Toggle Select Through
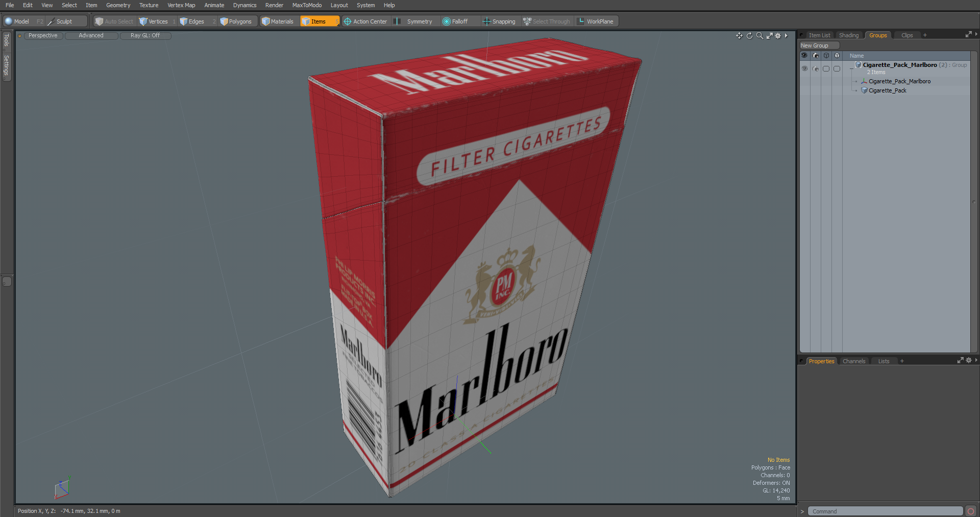This screenshot has width=980, height=517. [x=547, y=21]
